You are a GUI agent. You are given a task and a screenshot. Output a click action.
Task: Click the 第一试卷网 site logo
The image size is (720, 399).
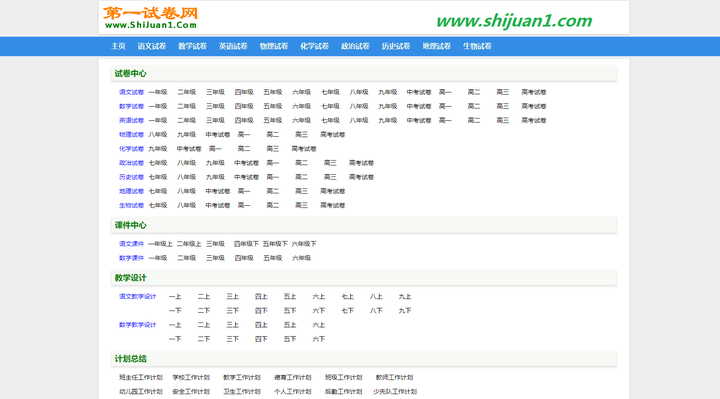tap(151, 18)
